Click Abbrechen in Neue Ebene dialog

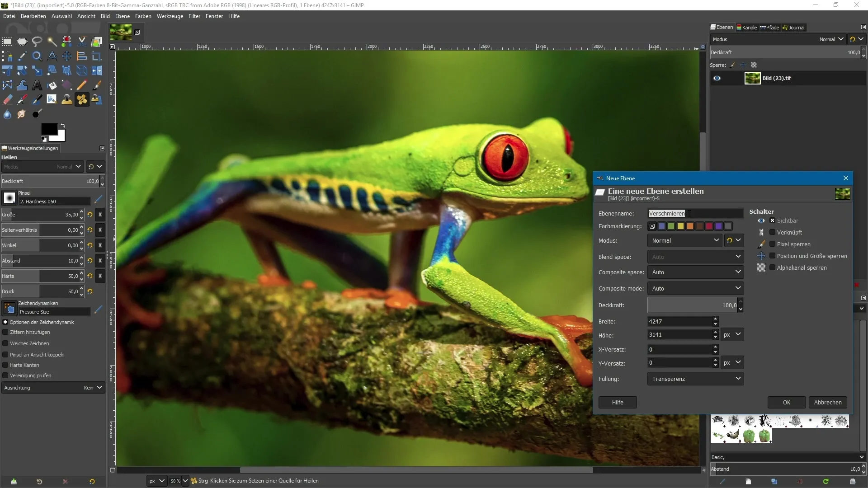click(828, 402)
